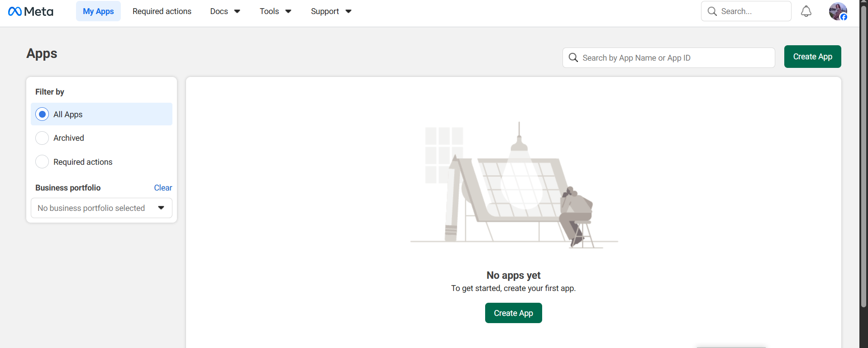Viewport: 868px width, 348px height.
Task: Expand the Support menu
Action: (331, 11)
